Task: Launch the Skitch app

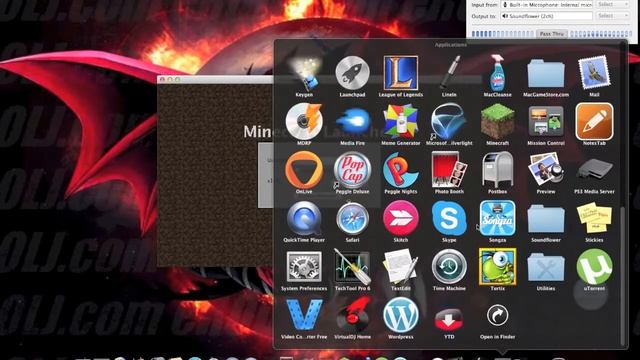Action: [401, 218]
